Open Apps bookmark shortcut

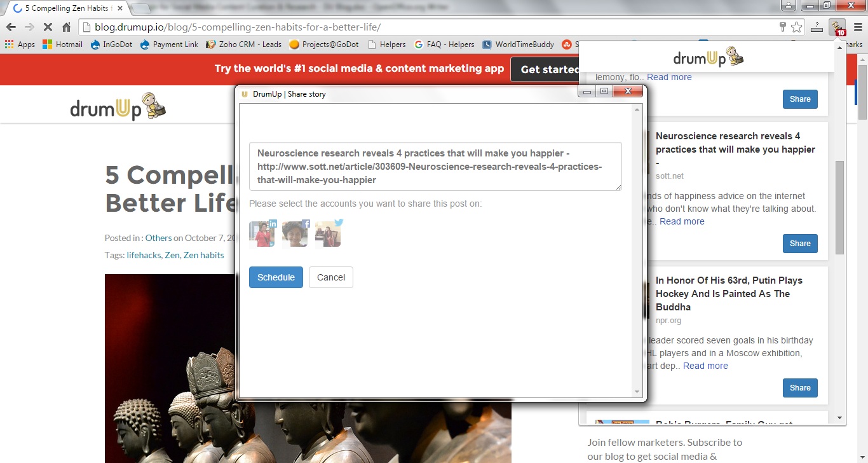[x=20, y=45]
